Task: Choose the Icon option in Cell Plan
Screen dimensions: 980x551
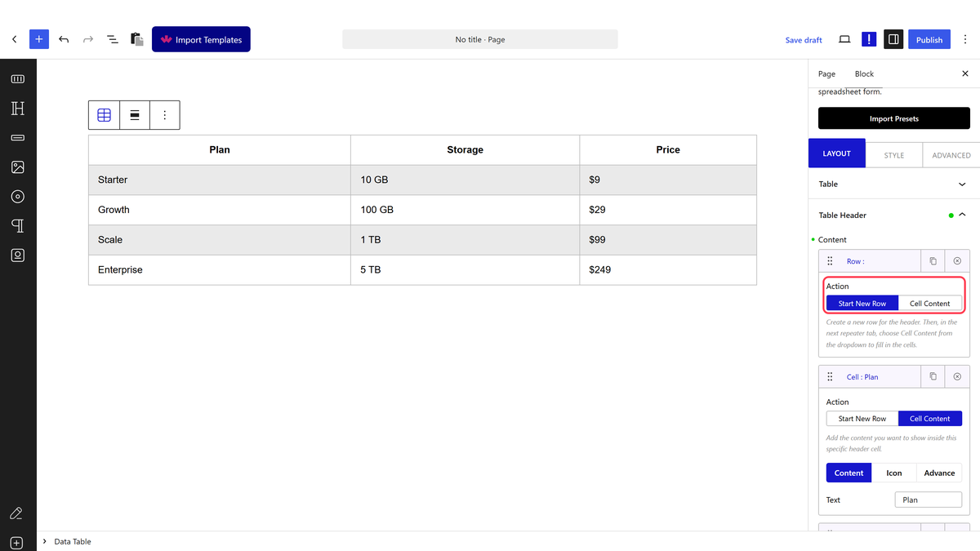Action: pos(894,473)
